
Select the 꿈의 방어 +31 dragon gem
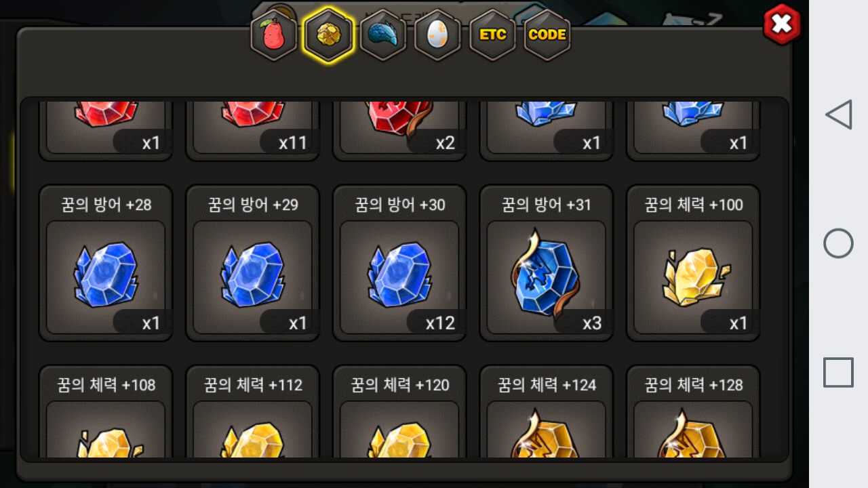coord(546,263)
